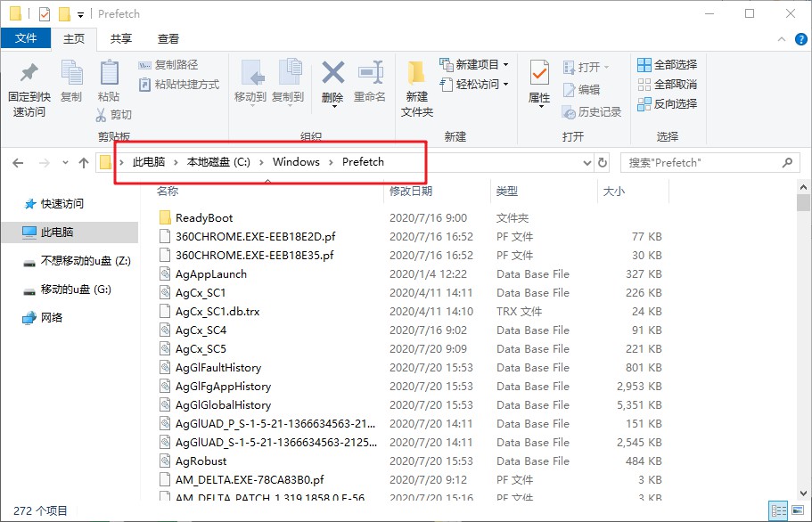Open the 轻松访问 dropdown
The width and height of the screenshot is (812, 522).
(x=474, y=85)
